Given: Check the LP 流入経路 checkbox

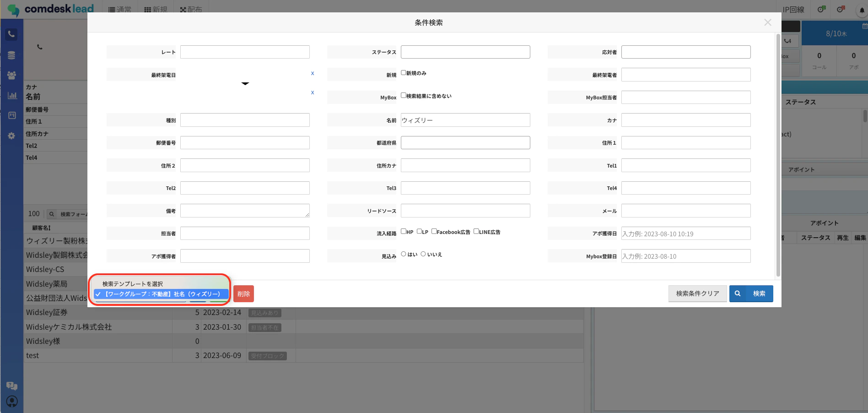Looking at the screenshot, I should coord(419,232).
